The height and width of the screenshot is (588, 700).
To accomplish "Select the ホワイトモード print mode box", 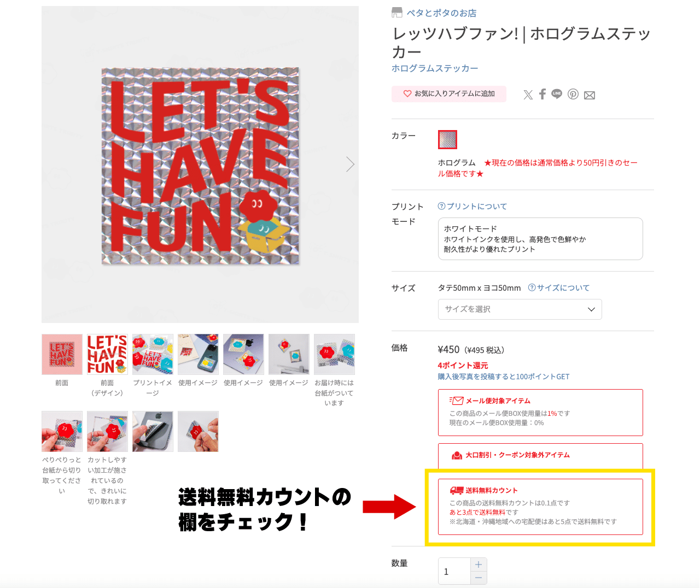I will (540, 239).
